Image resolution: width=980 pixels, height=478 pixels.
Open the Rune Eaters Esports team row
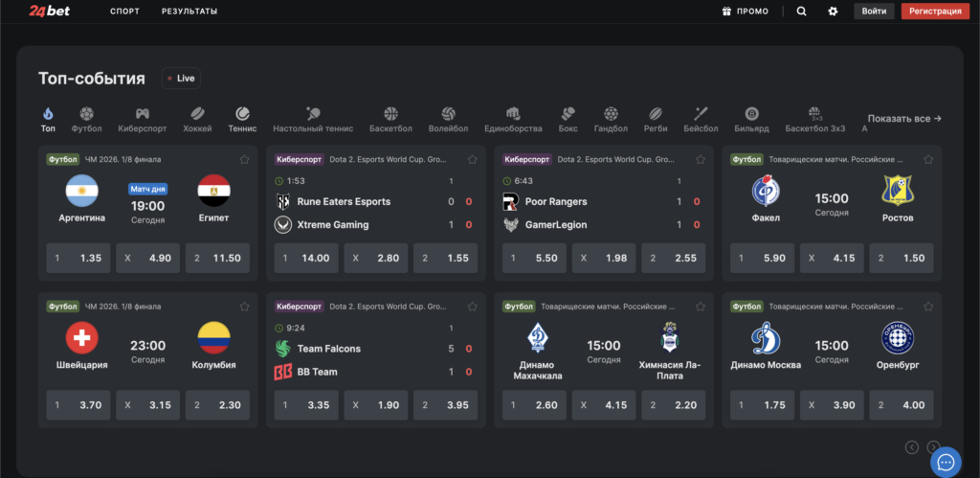point(375,201)
